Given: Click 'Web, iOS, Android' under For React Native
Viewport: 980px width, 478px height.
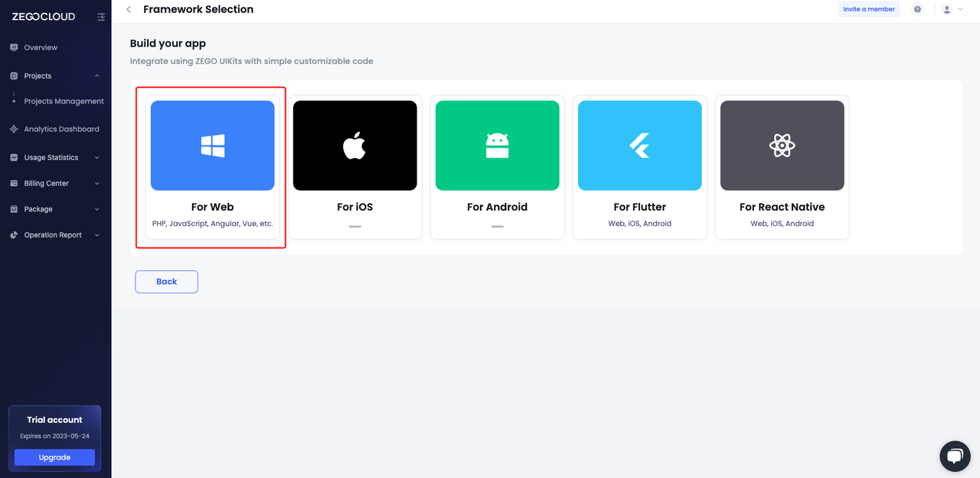Looking at the screenshot, I should coord(782,224).
